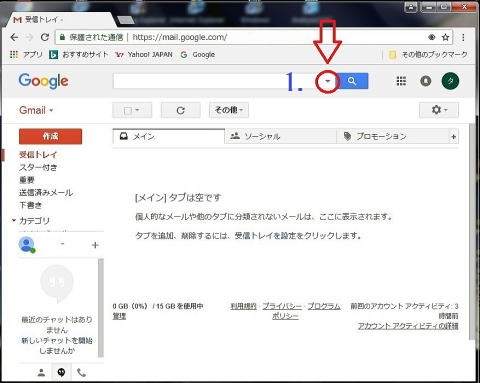Click the 作成 compose button
This screenshot has height=383, width=480.
pos(50,136)
